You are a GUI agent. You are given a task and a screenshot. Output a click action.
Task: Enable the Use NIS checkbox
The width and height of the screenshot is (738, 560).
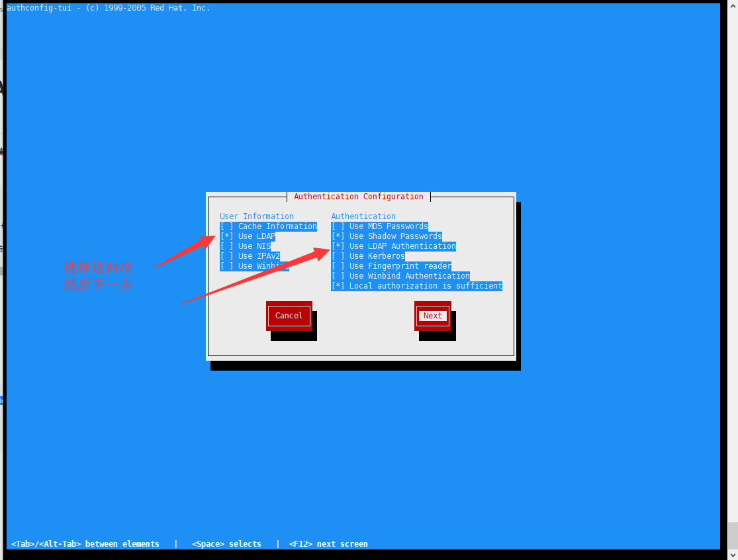pos(245,246)
